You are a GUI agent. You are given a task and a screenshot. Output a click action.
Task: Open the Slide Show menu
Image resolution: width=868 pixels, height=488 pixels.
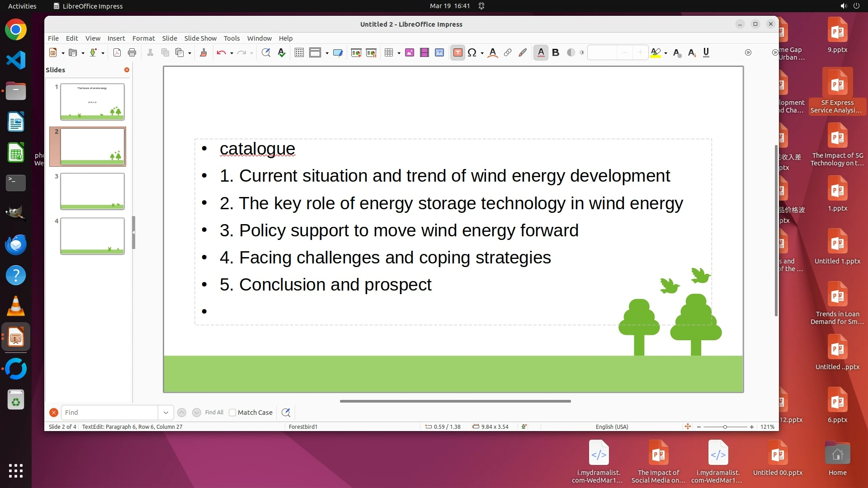click(200, 38)
